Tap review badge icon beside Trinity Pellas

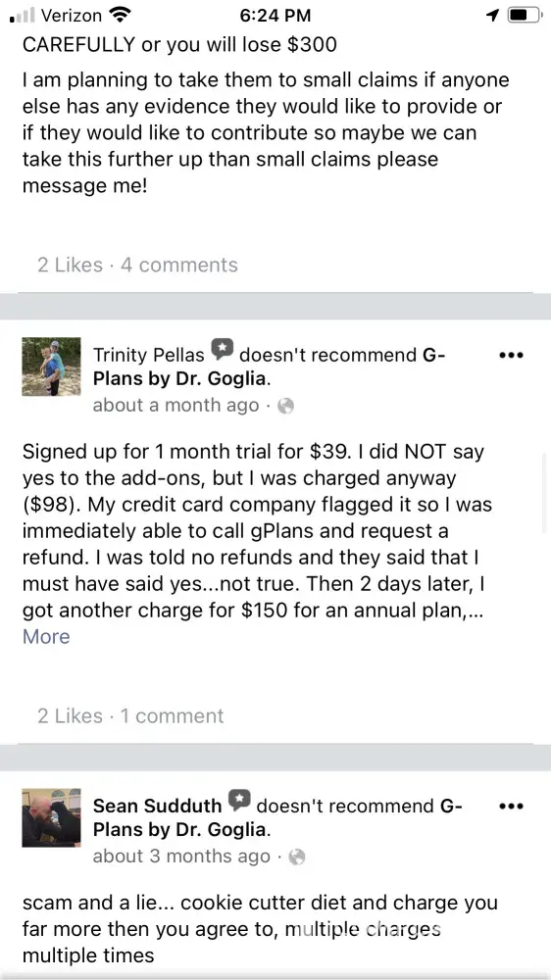222,350
